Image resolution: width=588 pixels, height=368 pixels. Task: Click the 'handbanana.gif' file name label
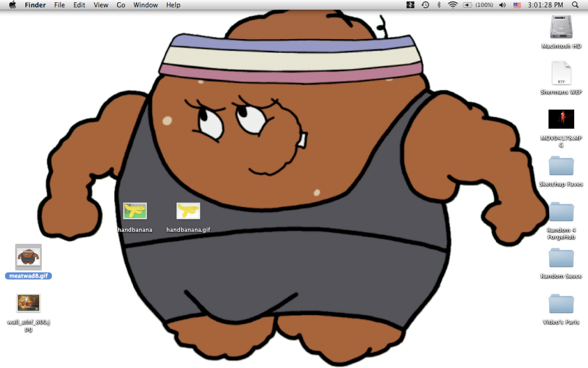(x=188, y=230)
